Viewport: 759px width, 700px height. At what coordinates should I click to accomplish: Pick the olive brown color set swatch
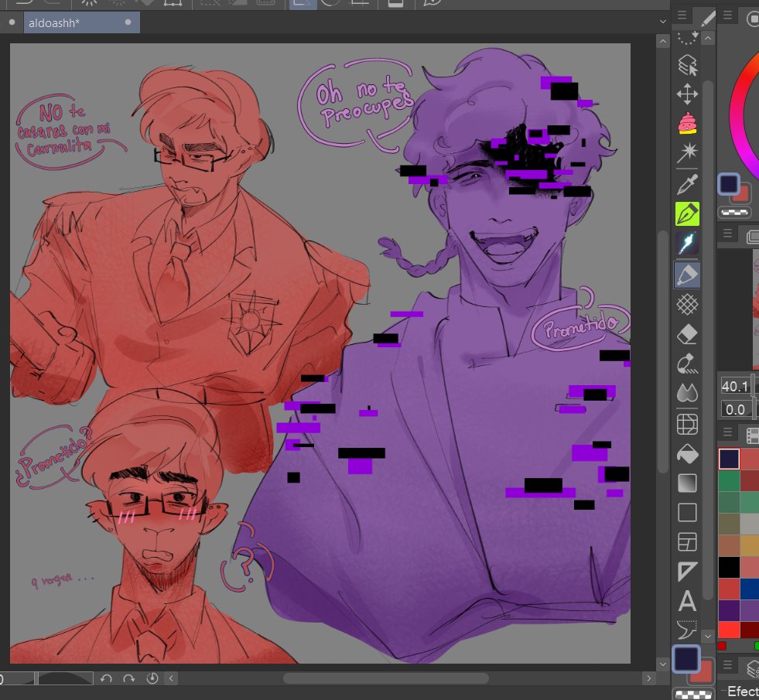729,524
